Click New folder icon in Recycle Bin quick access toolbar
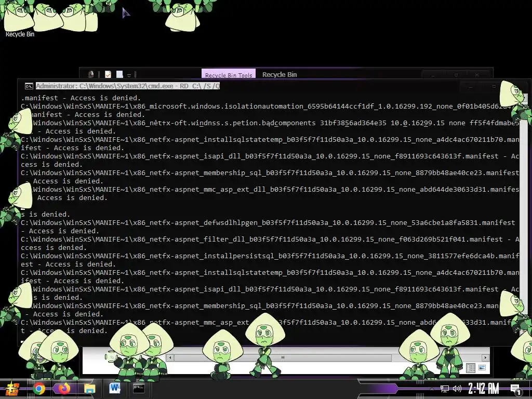The height and width of the screenshot is (399, 532). (119, 74)
